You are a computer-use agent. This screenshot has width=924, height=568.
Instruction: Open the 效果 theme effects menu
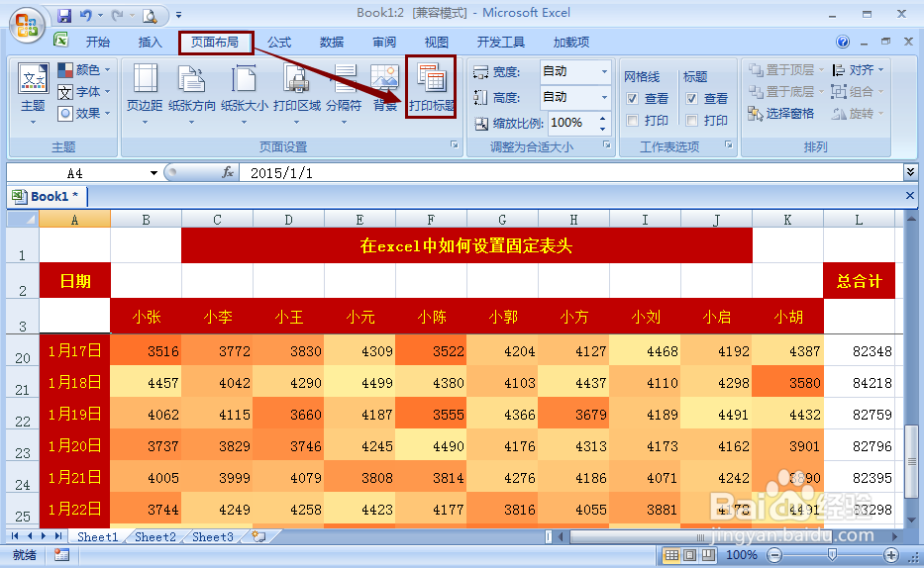(83, 113)
